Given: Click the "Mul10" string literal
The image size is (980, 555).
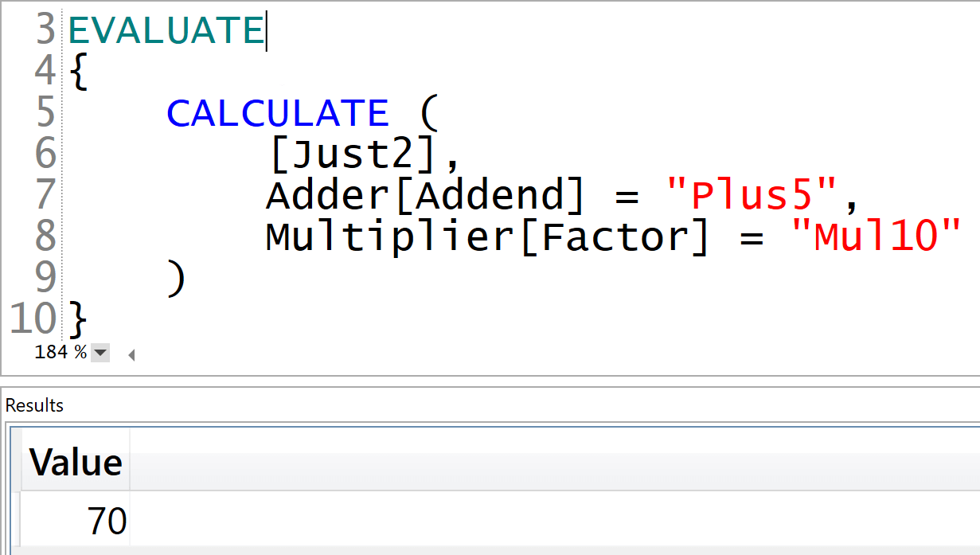Looking at the screenshot, I should coord(877,237).
